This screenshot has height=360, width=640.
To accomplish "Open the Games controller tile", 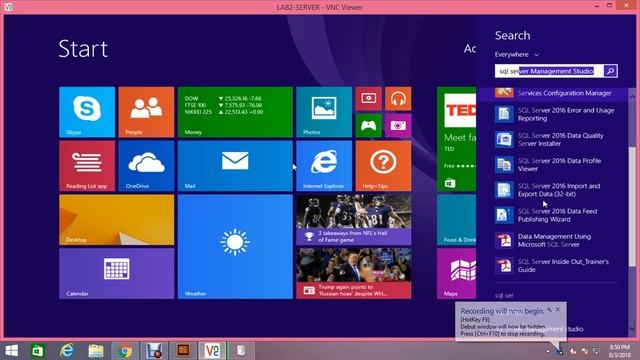I will pos(369,125).
